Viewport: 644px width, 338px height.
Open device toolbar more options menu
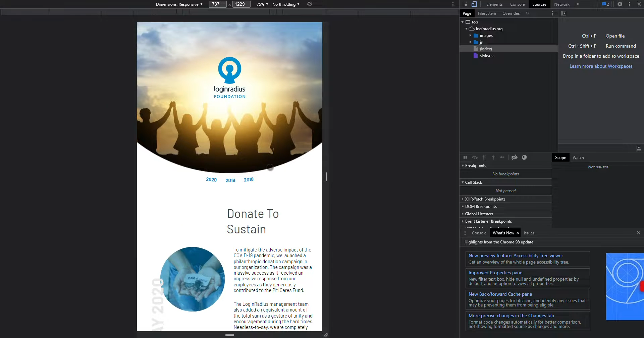(453, 4)
